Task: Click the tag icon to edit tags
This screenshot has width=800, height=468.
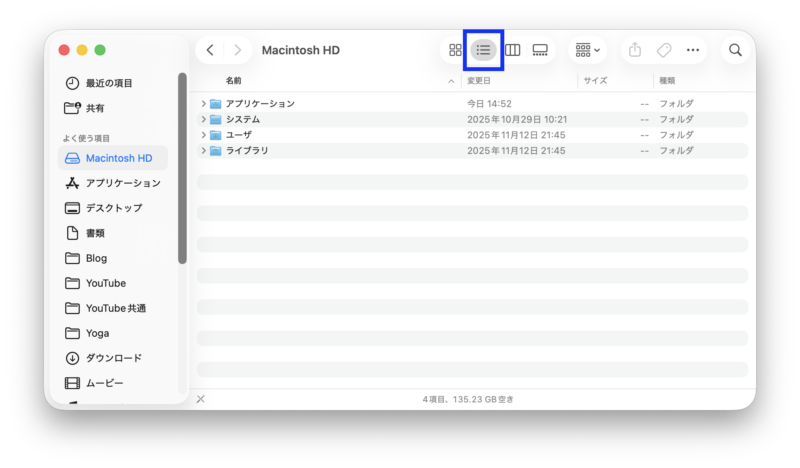Action: (x=663, y=50)
